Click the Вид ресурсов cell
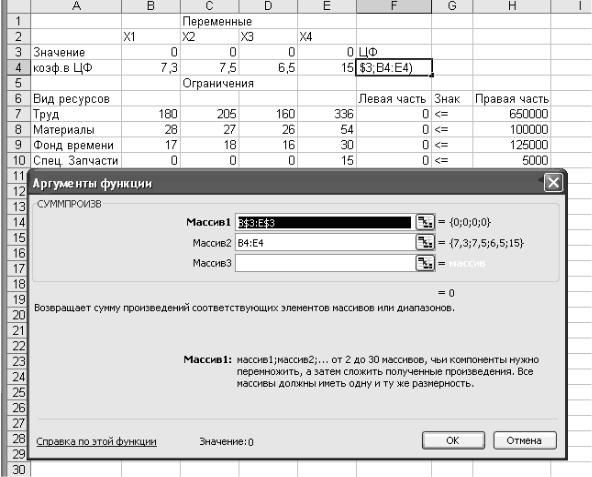This screenshot has height=477, width=592. (x=76, y=99)
